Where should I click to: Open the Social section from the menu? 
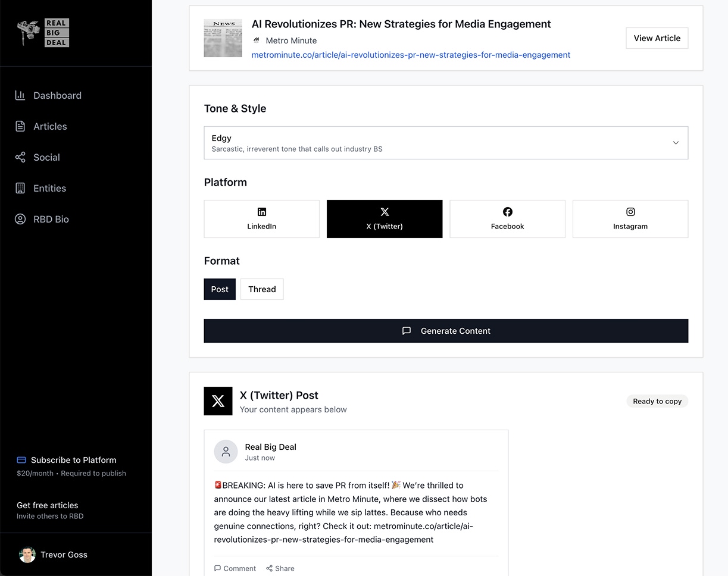pyautogui.click(x=46, y=157)
